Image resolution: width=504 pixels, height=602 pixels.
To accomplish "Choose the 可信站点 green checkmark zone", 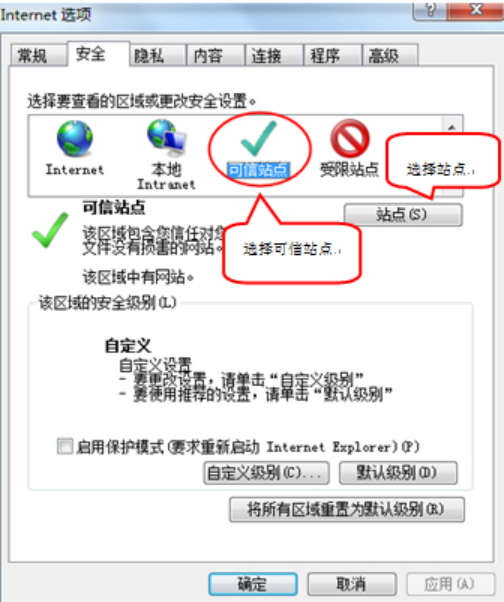I will pyautogui.click(x=258, y=138).
